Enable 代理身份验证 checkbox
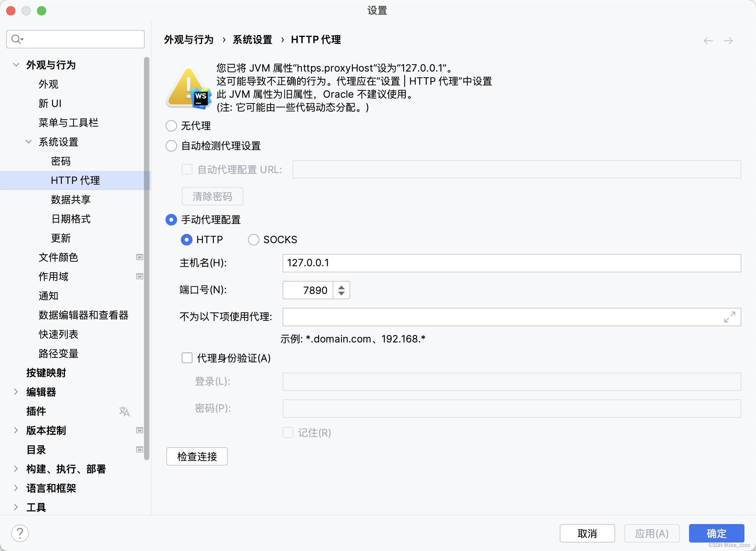 [x=187, y=358]
